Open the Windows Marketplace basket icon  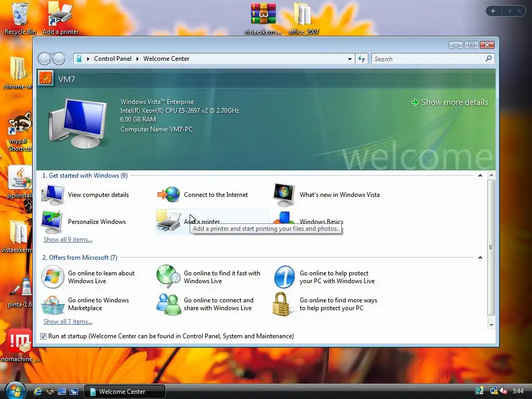point(52,304)
